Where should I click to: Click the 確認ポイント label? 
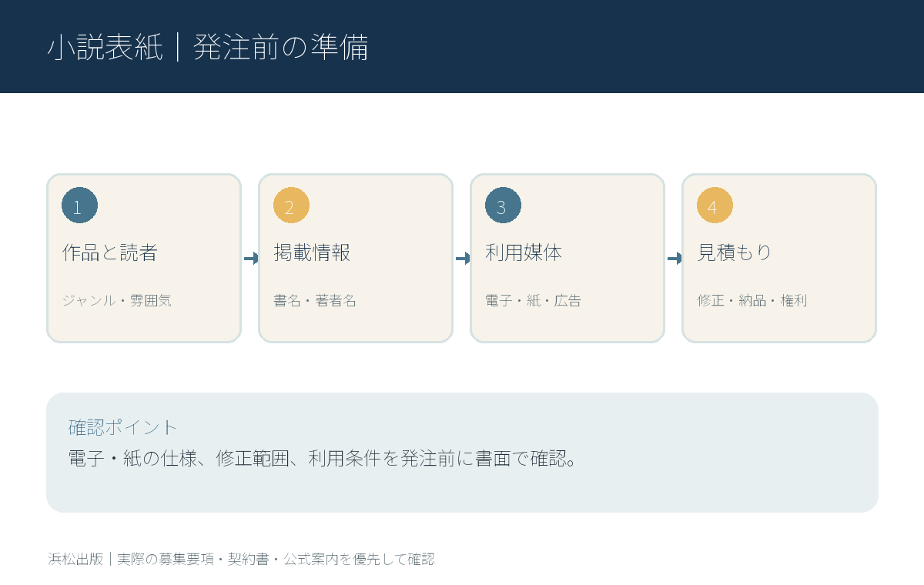click(123, 427)
